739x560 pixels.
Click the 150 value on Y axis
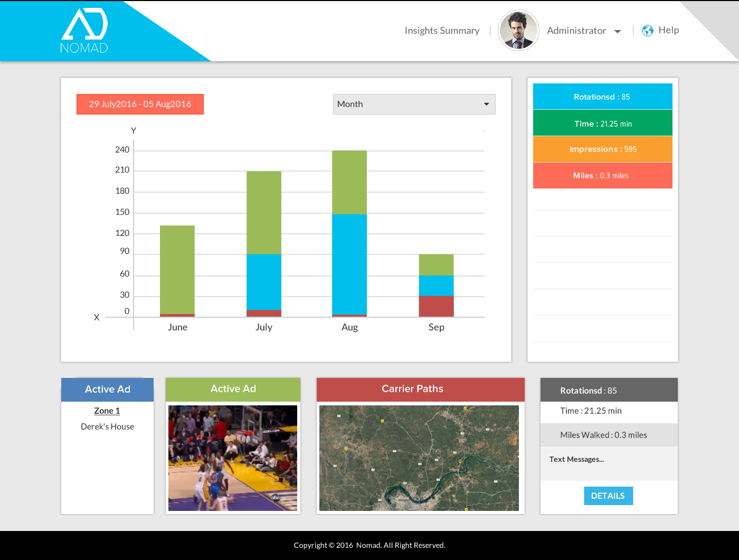(122, 212)
